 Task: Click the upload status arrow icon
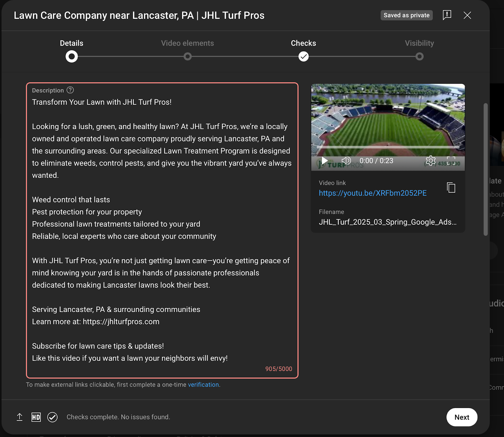pos(20,417)
